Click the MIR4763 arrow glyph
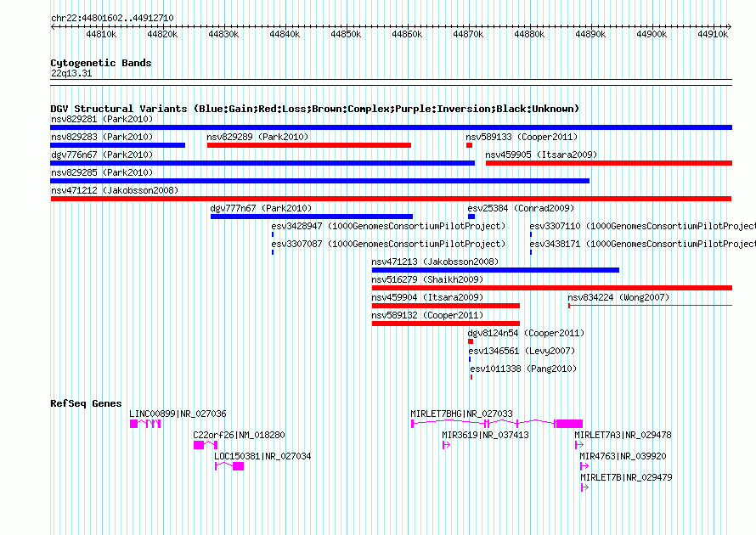This screenshot has width=756, height=535. click(584, 466)
